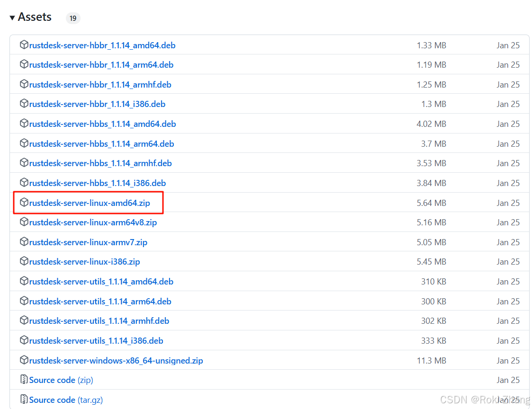This screenshot has height=409, width=532.
Task: Click package icon beside utils_1.1.14_i386.deb
Action: tap(24, 340)
